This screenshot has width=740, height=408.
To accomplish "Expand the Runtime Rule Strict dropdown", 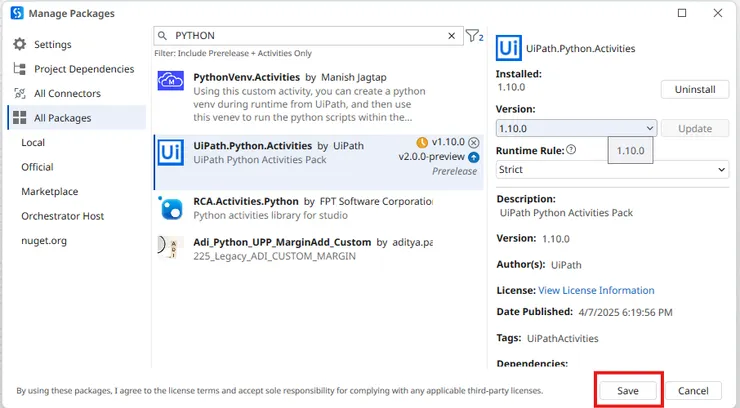I will 612,170.
